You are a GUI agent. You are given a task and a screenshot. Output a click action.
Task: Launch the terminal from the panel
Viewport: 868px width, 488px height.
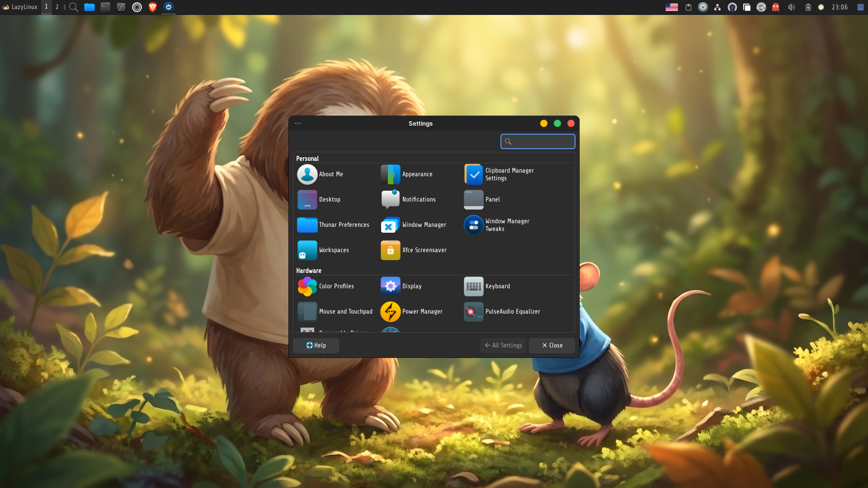point(105,7)
